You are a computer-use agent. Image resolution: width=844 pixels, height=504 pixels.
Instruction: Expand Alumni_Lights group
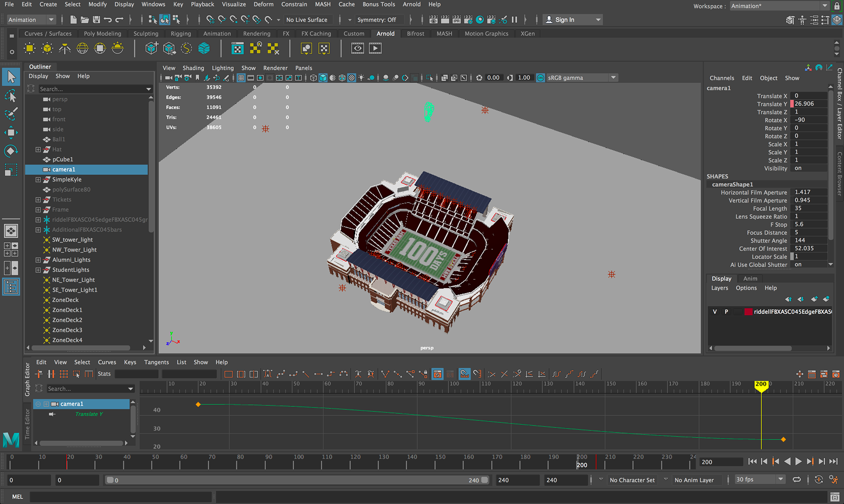(38, 260)
